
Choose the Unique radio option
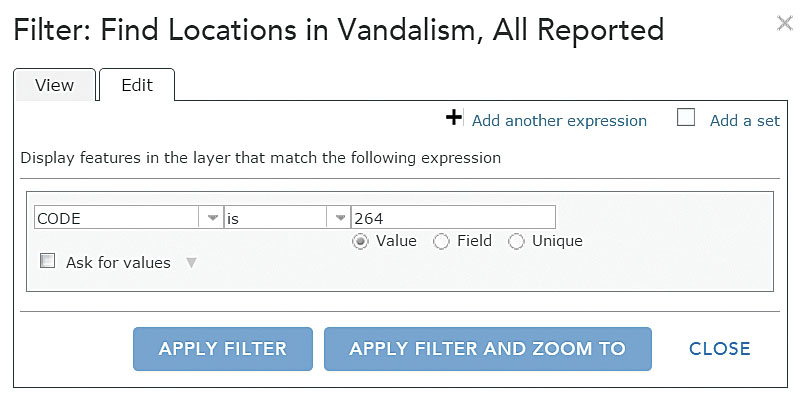point(516,241)
